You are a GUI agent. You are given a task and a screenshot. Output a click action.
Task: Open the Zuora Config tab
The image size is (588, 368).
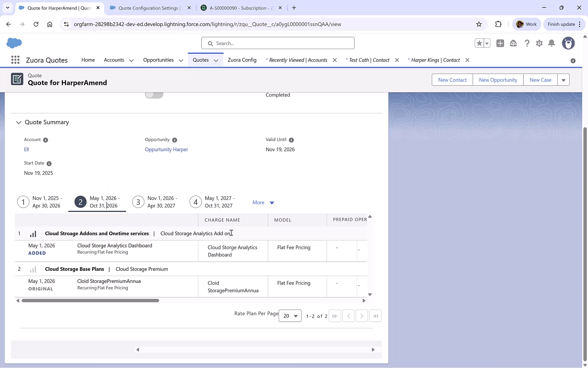point(242,60)
